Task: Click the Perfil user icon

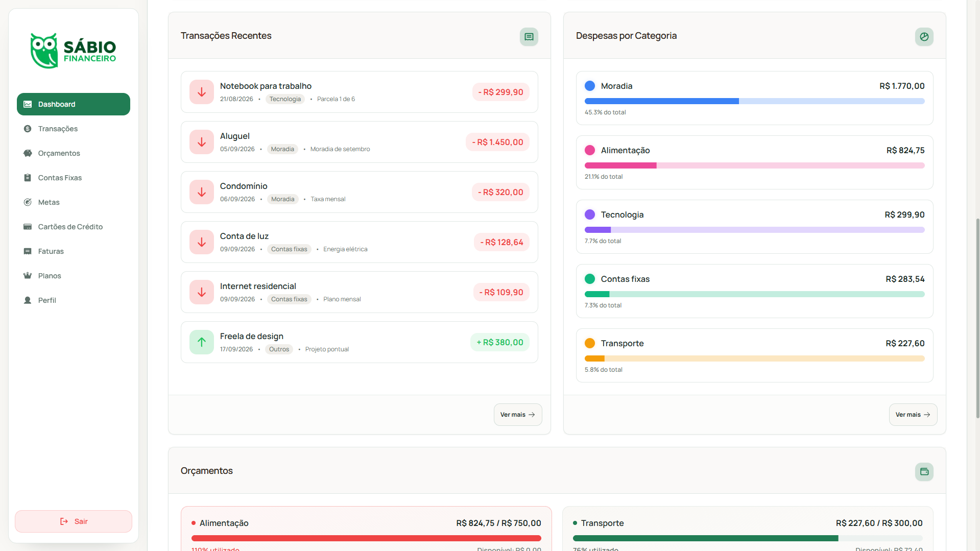Action: (x=28, y=300)
